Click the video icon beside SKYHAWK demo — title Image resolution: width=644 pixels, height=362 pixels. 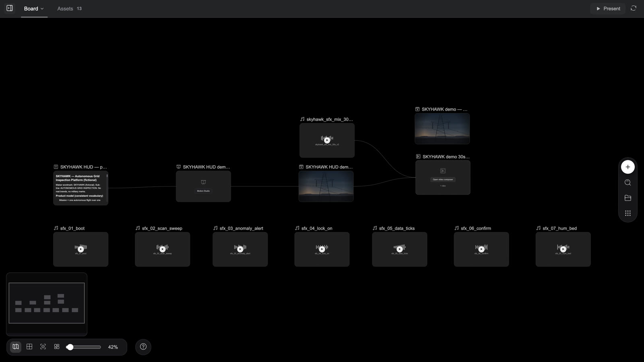(417, 109)
